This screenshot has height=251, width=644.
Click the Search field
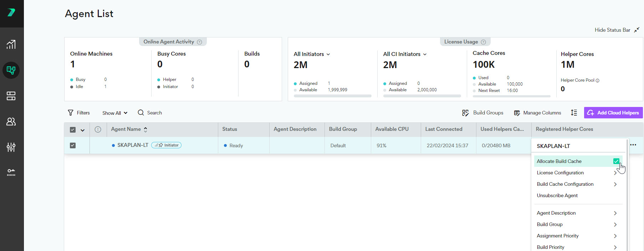(154, 113)
